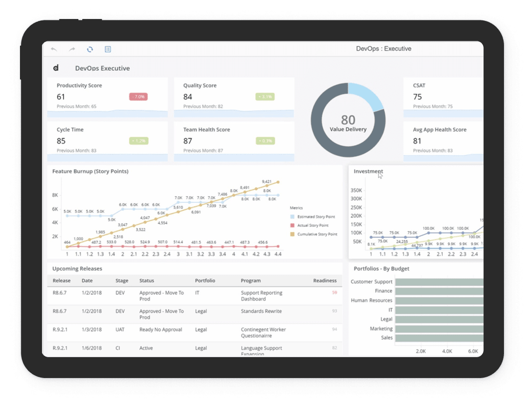Click the Customer Support budget bar
Viewport: 532px width, 407px height.
click(x=439, y=282)
